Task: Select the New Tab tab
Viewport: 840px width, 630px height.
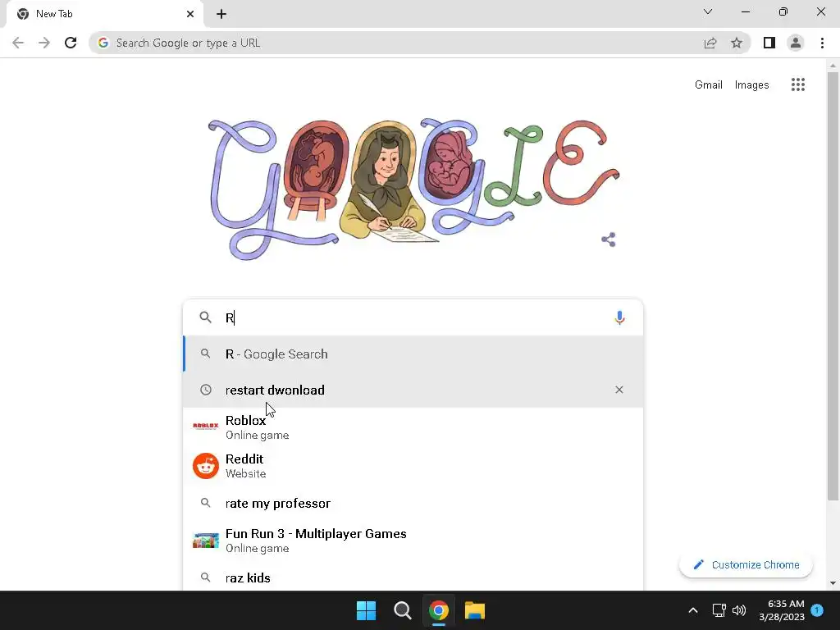Action: point(104,14)
